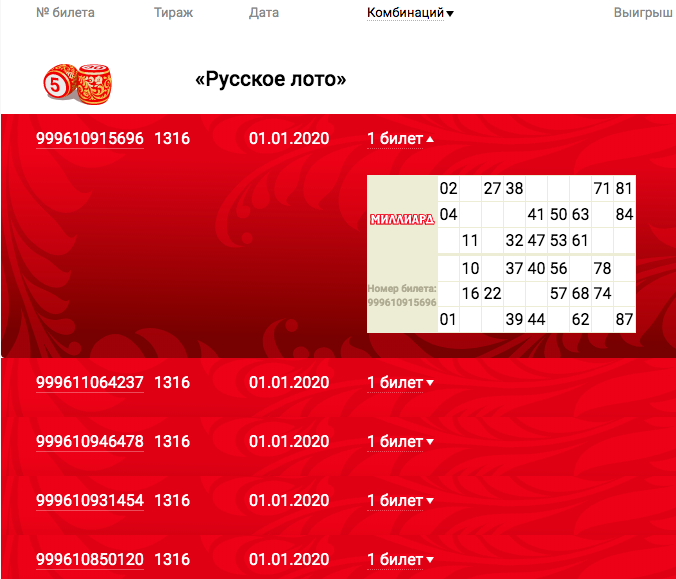This screenshot has width=676, height=579.
Task: Click number 10 on the ticket grid
Action: (x=470, y=269)
